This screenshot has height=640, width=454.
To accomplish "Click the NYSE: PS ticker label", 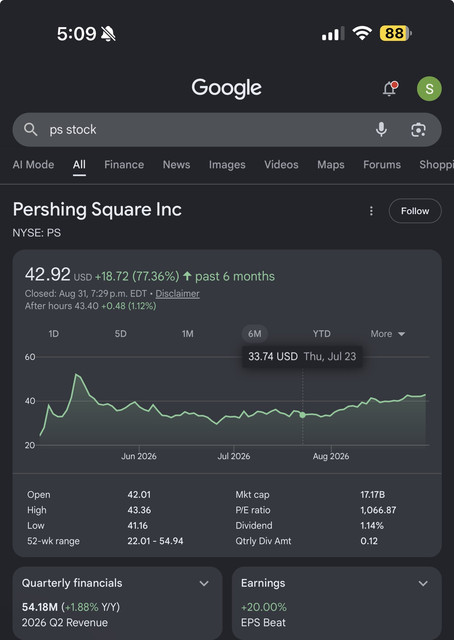I will tap(37, 233).
